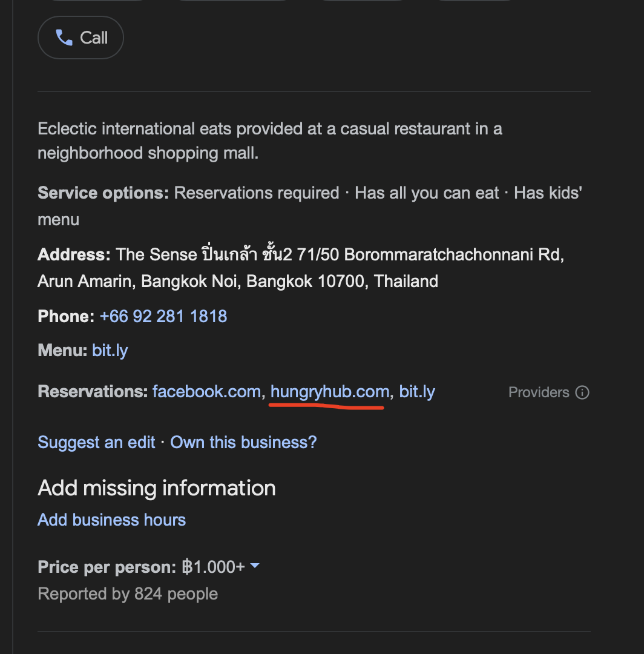This screenshot has width=644, height=654.
Task: Click the Reported by 824 people text
Action: tap(127, 593)
